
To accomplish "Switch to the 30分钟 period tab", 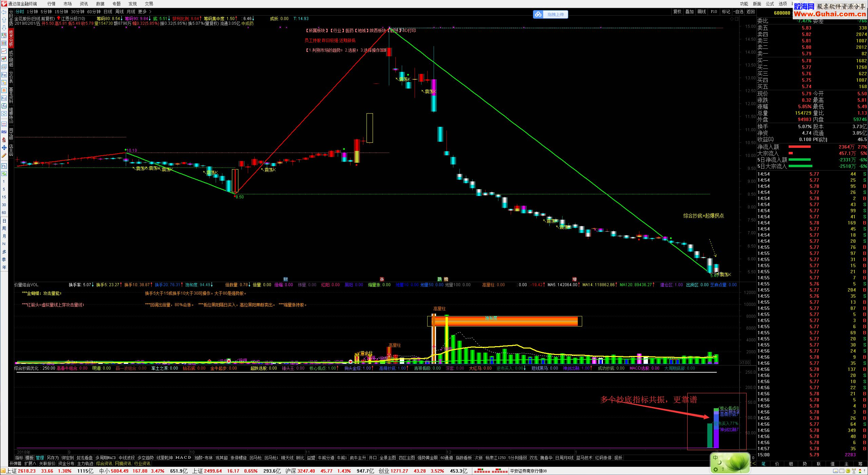I will pos(78,12).
